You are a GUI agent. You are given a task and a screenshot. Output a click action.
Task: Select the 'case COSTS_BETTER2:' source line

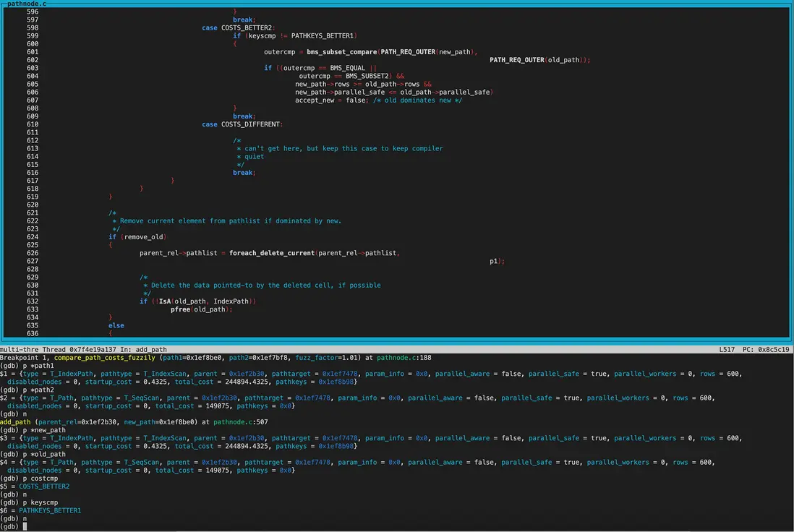coord(236,27)
